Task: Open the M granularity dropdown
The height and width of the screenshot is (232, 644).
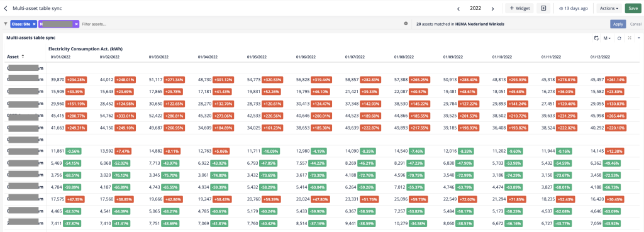Action: 607,38
